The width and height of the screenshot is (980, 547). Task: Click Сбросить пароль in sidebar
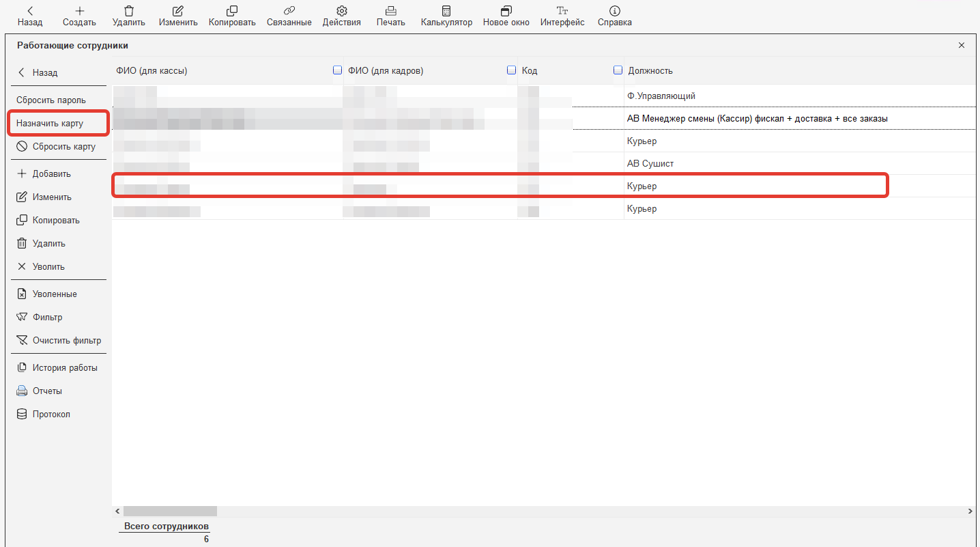pyautogui.click(x=51, y=100)
